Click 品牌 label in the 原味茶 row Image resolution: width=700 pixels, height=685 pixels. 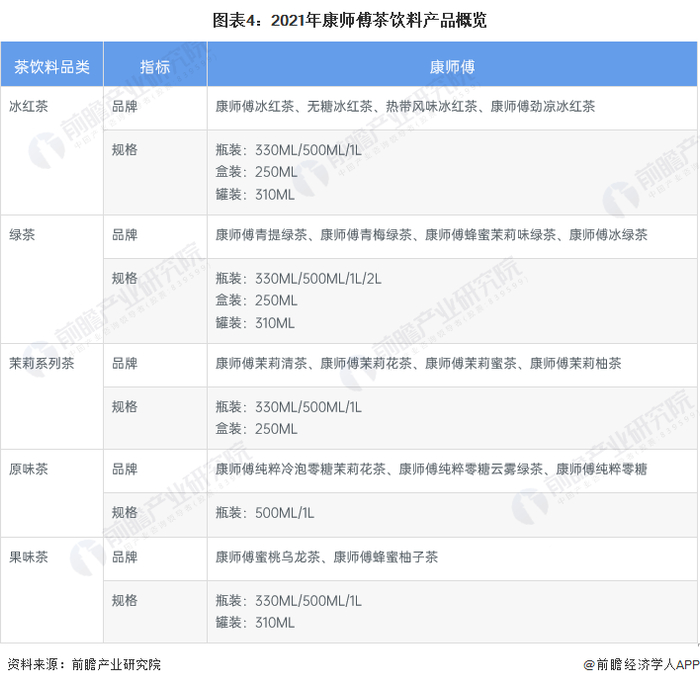click(125, 469)
